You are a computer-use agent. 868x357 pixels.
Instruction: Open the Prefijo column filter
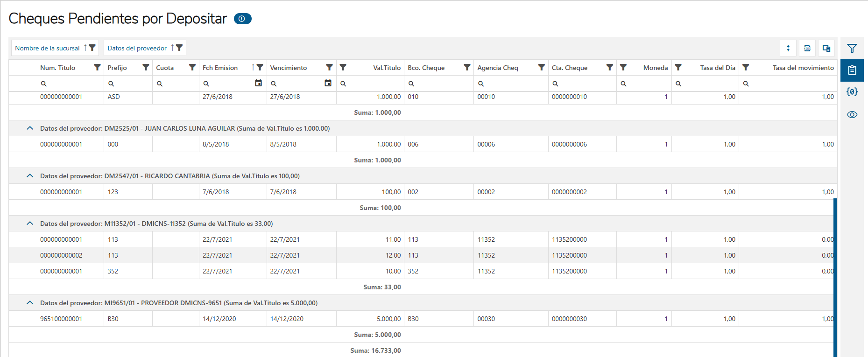click(x=146, y=67)
